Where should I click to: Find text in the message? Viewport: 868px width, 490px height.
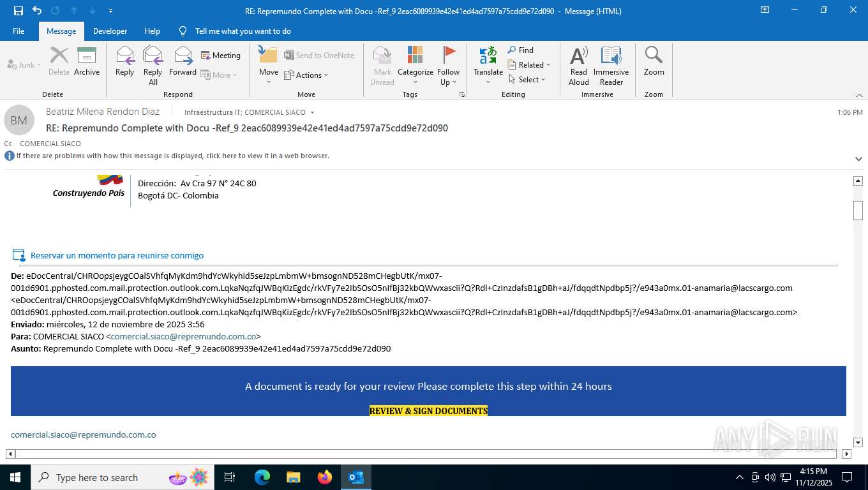click(x=521, y=50)
